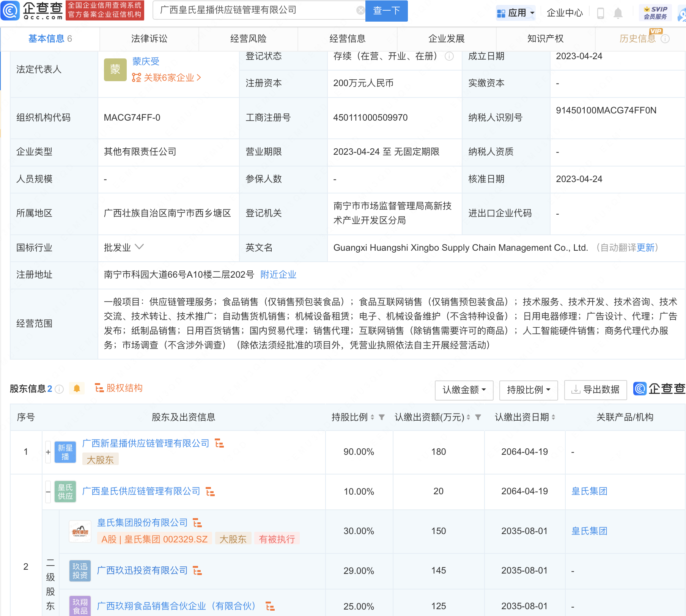686x616 pixels.
Task: Switch to 法律诉讼 tab
Action: coord(149,39)
